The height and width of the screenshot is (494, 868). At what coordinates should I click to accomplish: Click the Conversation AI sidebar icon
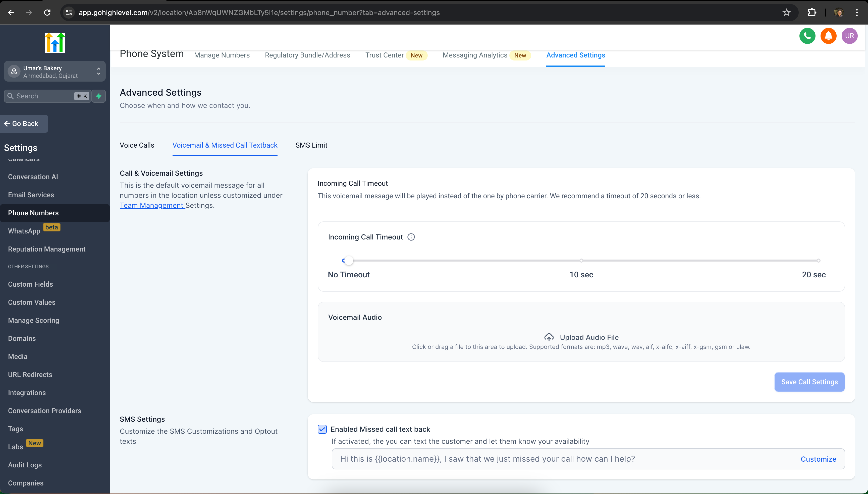pyautogui.click(x=33, y=176)
